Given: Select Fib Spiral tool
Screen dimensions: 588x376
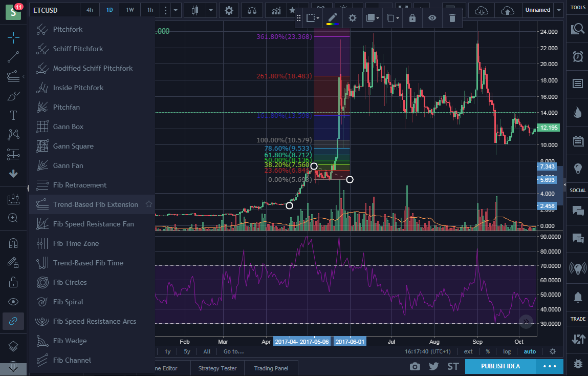Looking at the screenshot, I should pyautogui.click(x=92, y=302).
